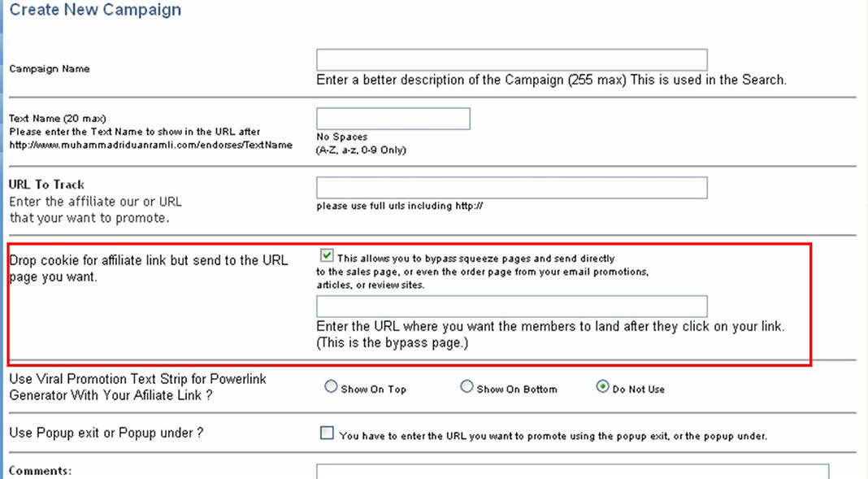Click the URL To Track label
The height and width of the screenshot is (479, 868).
coord(46,185)
